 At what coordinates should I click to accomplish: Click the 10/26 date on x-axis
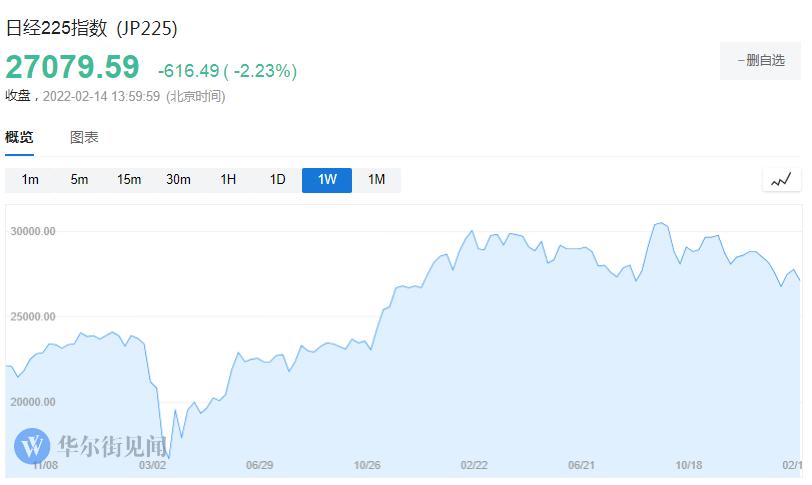tap(367, 465)
